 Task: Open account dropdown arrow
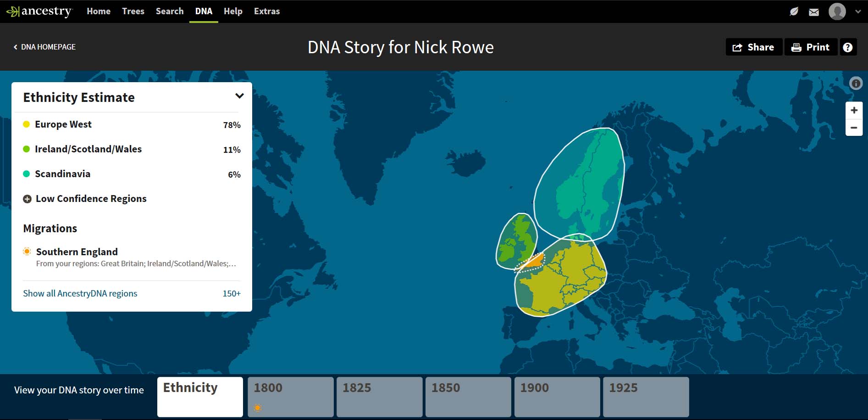pyautogui.click(x=858, y=12)
